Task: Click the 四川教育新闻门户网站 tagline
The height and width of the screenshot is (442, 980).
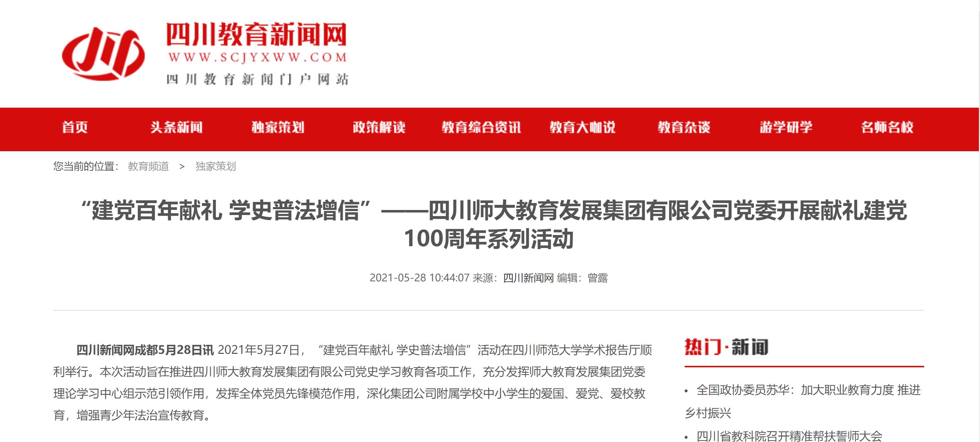Action: 257,79
